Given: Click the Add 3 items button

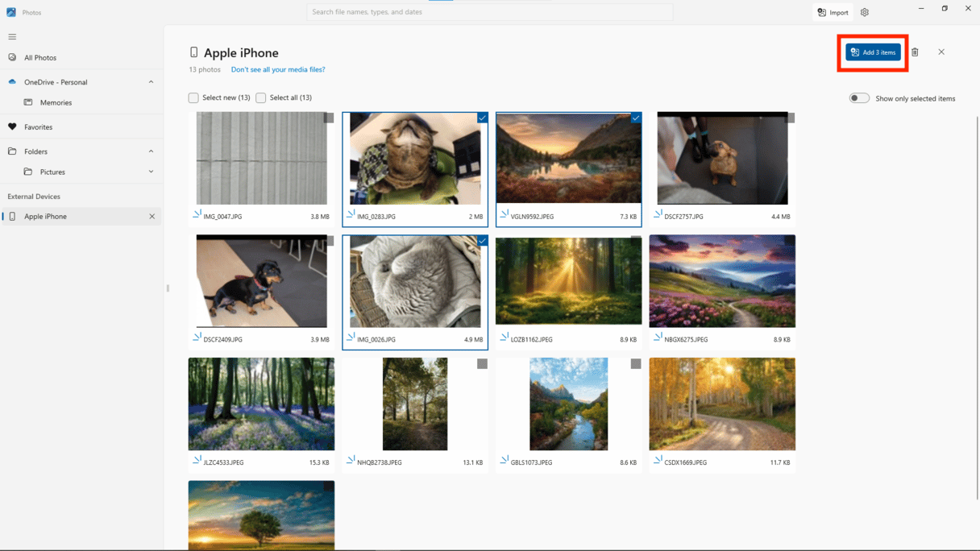Looking at the screenshot, I should [873, 52].
